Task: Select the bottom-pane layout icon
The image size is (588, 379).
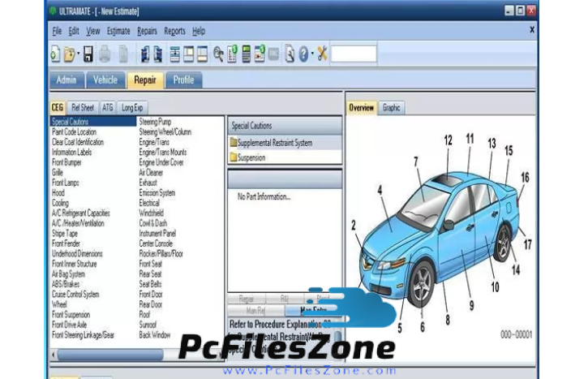Action: tap(202, 54)
